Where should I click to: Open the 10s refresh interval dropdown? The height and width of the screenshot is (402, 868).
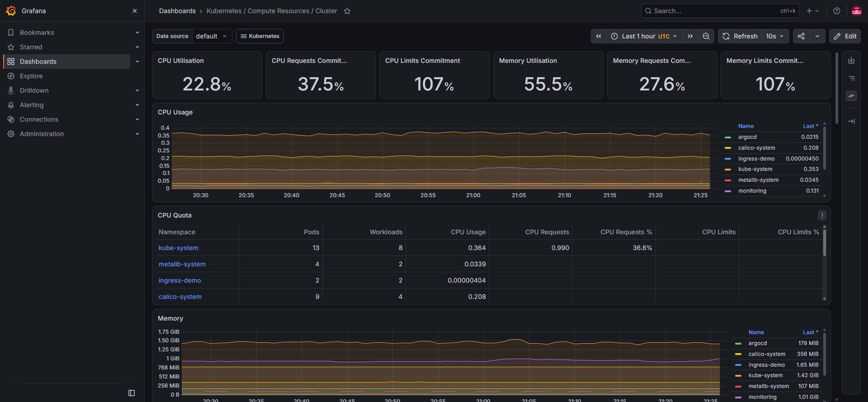click(775, 36)
